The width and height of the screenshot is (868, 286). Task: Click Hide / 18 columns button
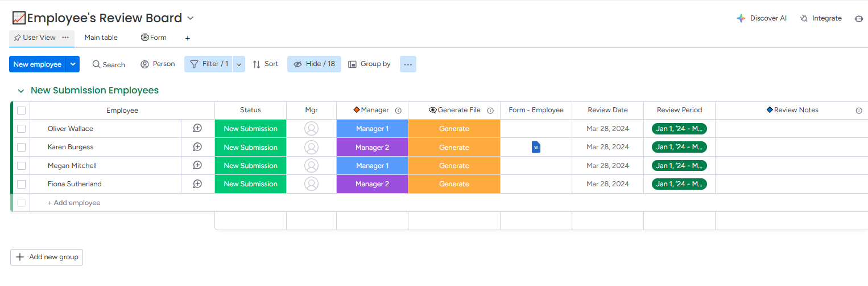click(314, 64)
